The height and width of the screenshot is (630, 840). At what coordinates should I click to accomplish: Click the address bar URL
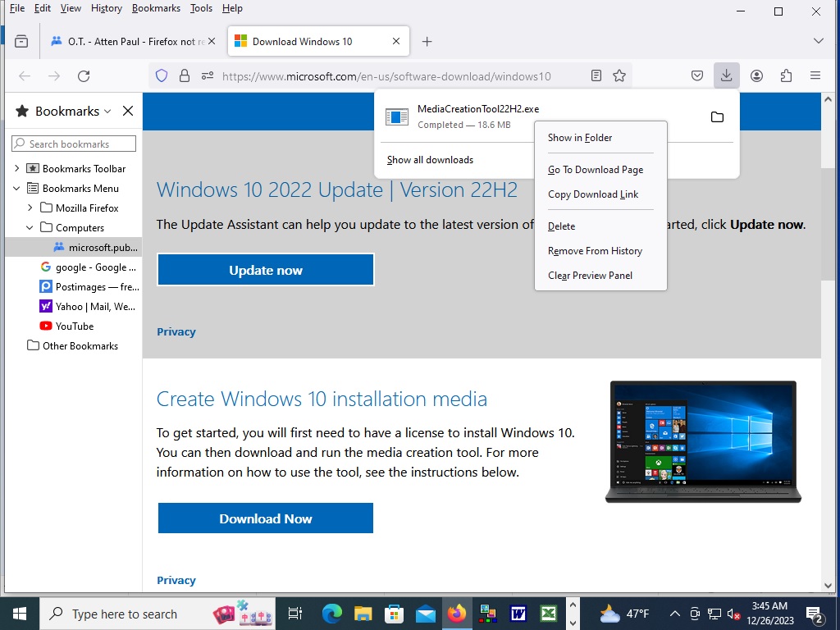(386, 76)
